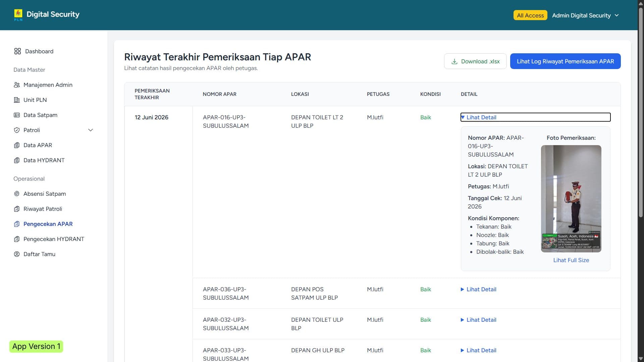644x362 pixels.
Task: Click the Riwayat Patroli clipboard icon
Action: 17,209
